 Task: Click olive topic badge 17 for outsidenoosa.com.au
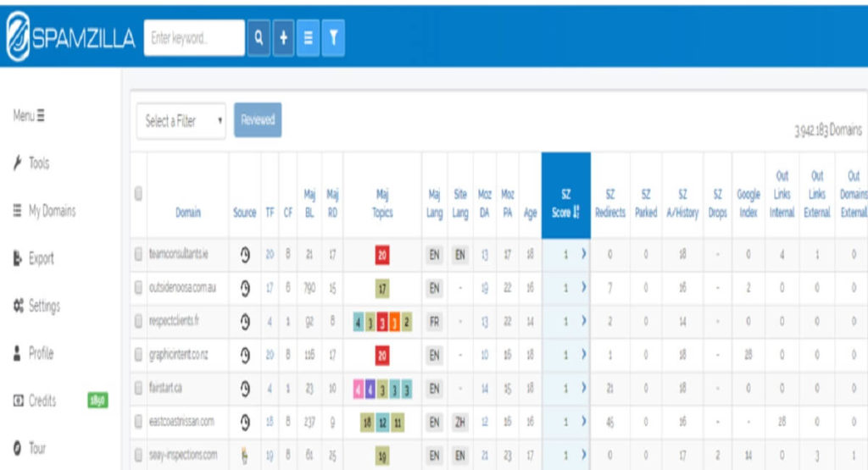[382, 288]
